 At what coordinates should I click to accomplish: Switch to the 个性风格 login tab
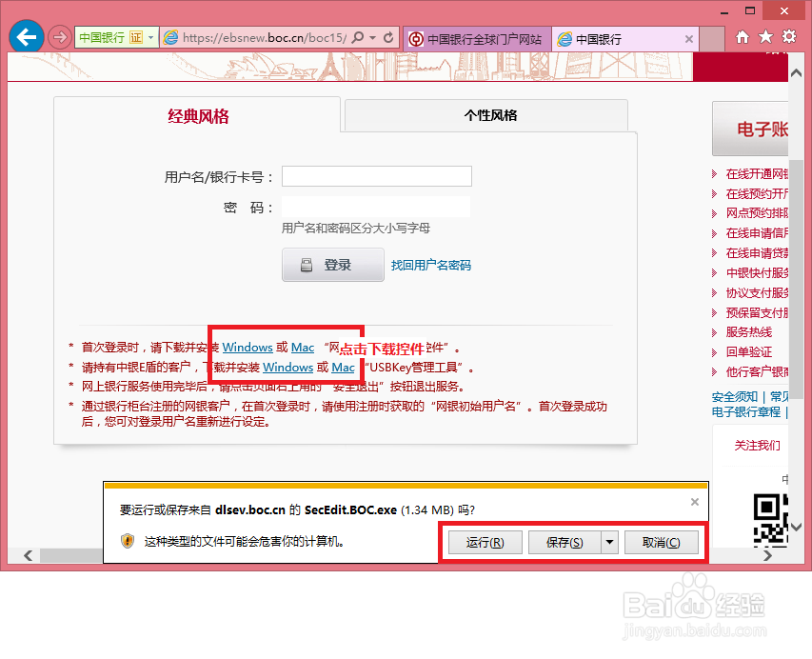pos(490,115)
